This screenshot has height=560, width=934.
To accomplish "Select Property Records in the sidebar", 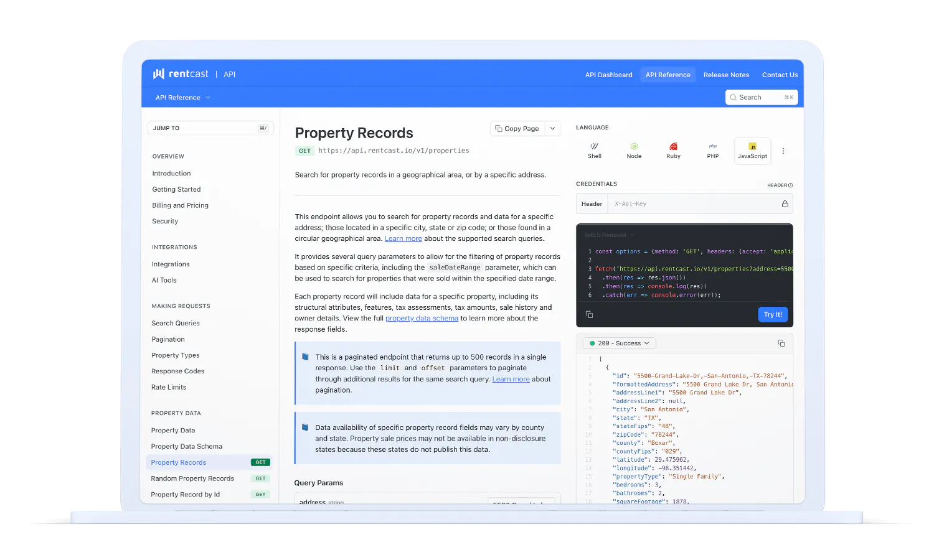I will point(209,463).
